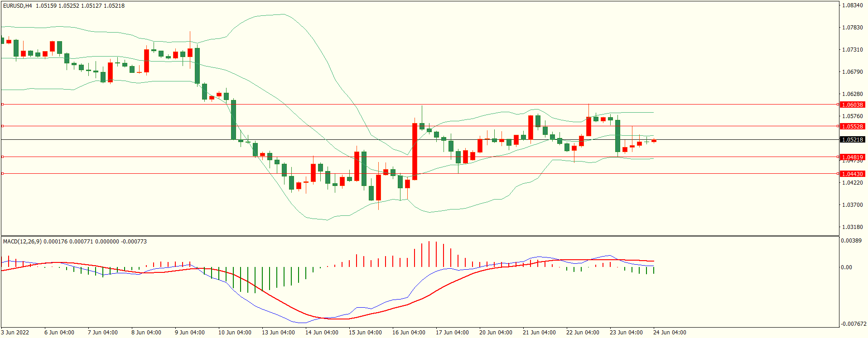Viewport: 868px width, 338px height.
Task: Click the EURUSD,H4 chart title text
Action: 18,6
